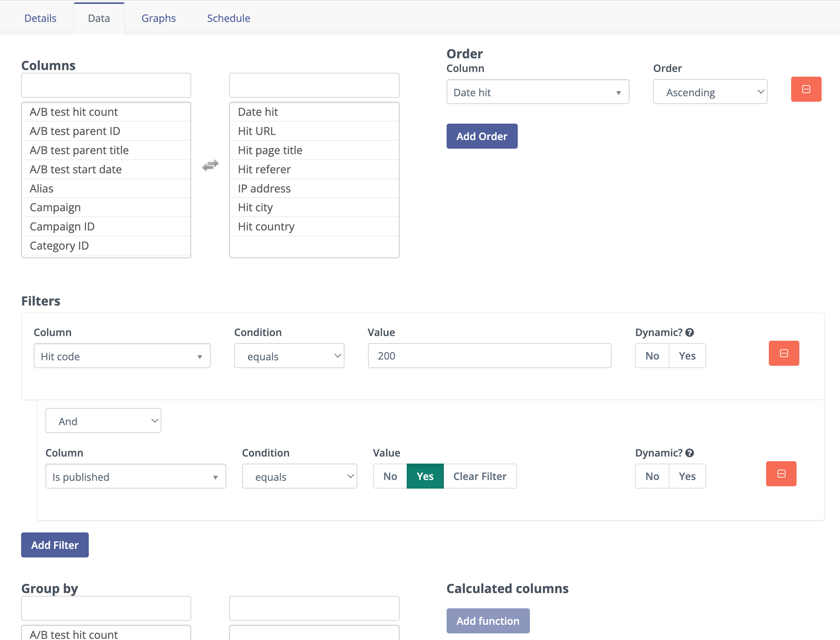This screenshot has width=840, height=640.
Task: Open the Schedule tab
Action: (228, 18)
